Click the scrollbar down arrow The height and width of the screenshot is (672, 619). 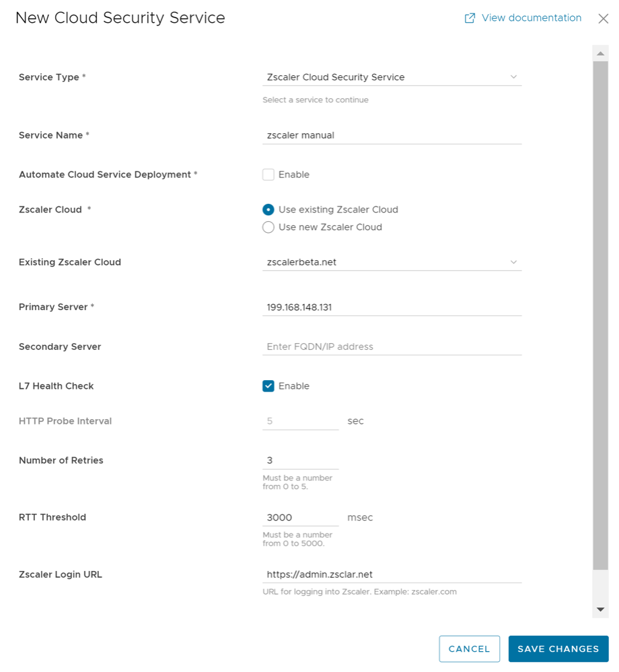(600, 609)
